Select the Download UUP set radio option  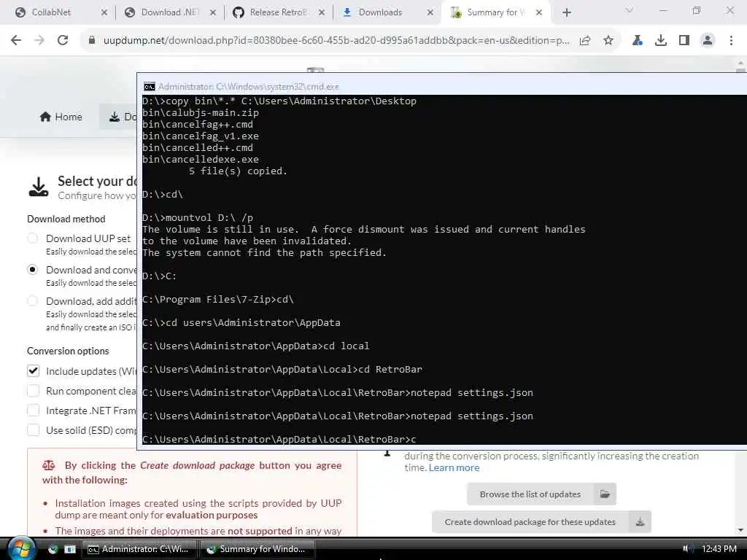pyautogui.click(x=32, y=238)
